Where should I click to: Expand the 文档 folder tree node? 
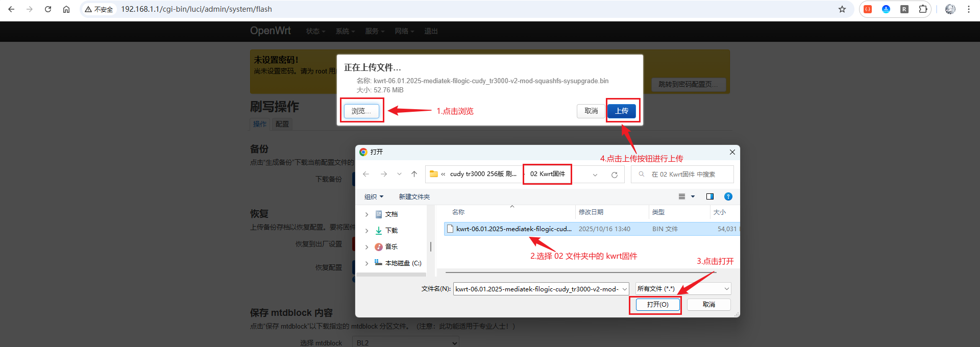(366, 214)
